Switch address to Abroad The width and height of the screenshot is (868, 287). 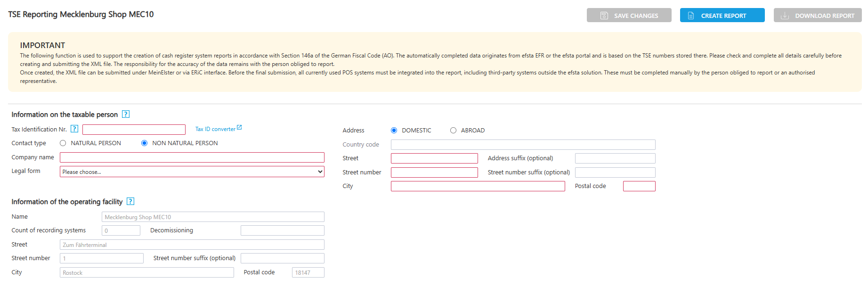(x=453, y=131)
